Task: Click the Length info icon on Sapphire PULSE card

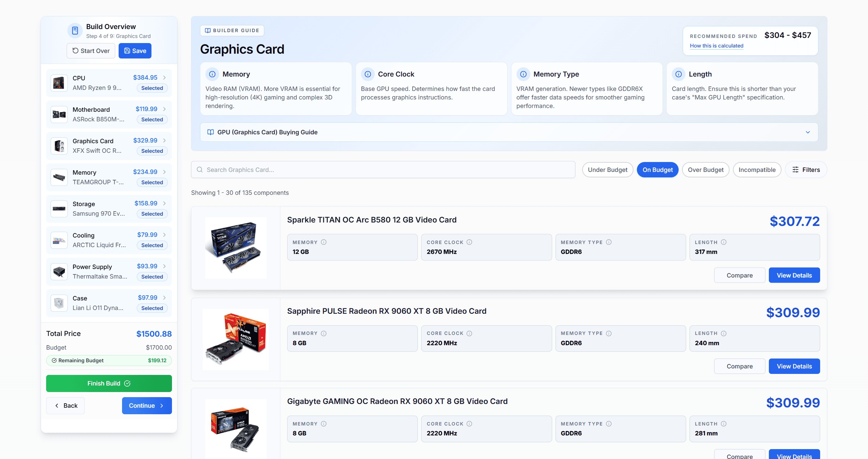Action: point(723,333)
